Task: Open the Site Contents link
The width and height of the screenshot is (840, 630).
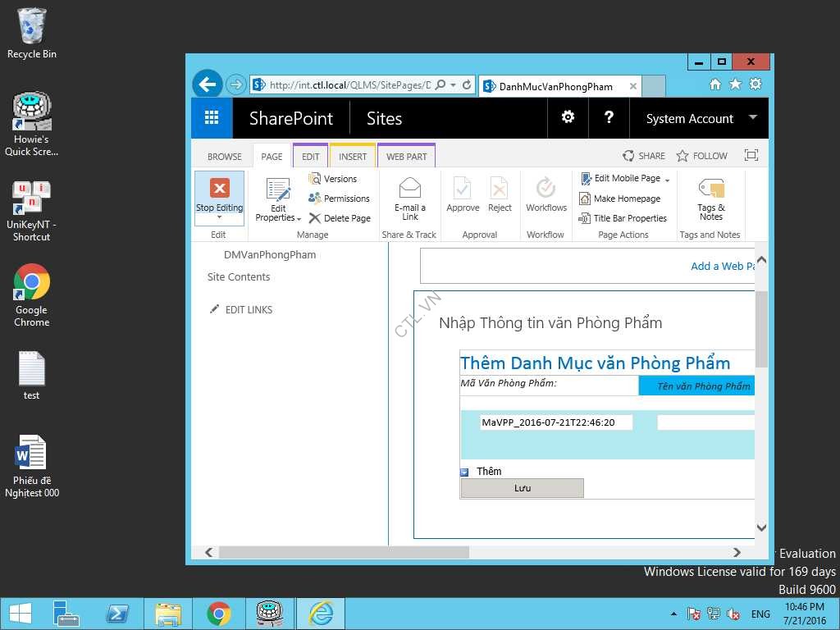Action: tap(239, 277)
